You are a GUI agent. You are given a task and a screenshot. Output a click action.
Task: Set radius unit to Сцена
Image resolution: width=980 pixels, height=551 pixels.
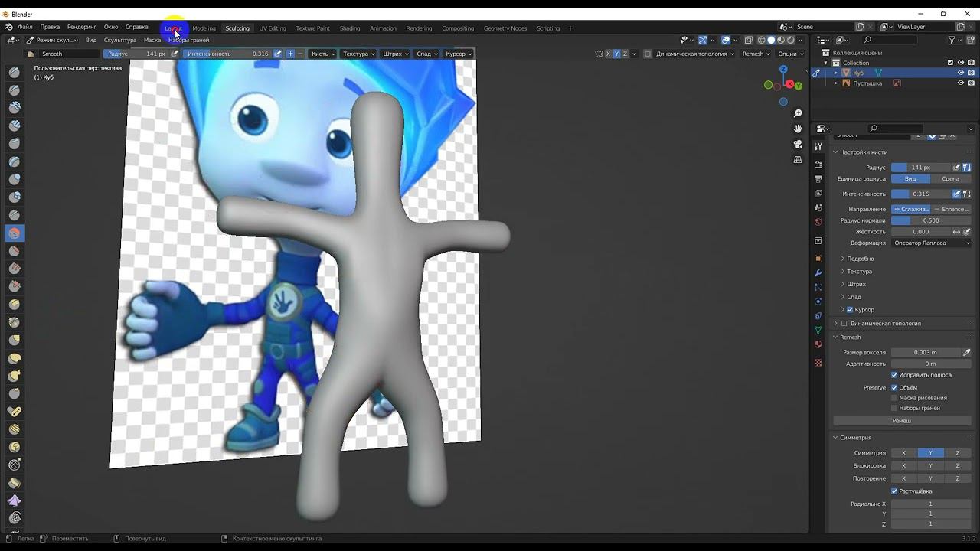(950, 179)
